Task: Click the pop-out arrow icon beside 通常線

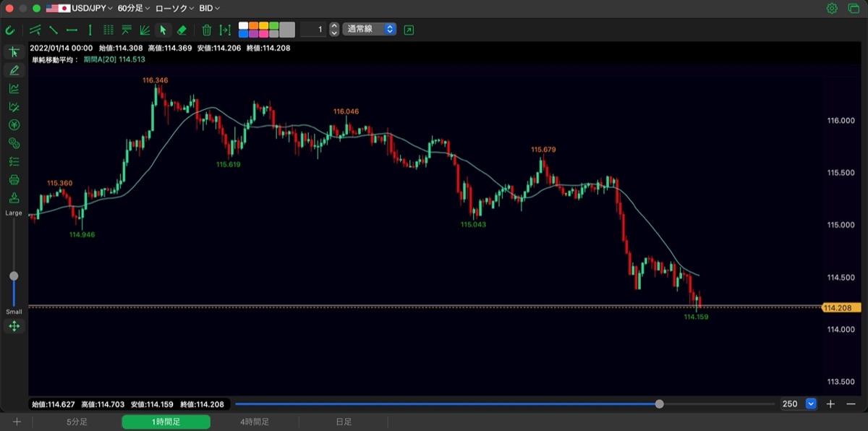Action: (x=409, y=30)
